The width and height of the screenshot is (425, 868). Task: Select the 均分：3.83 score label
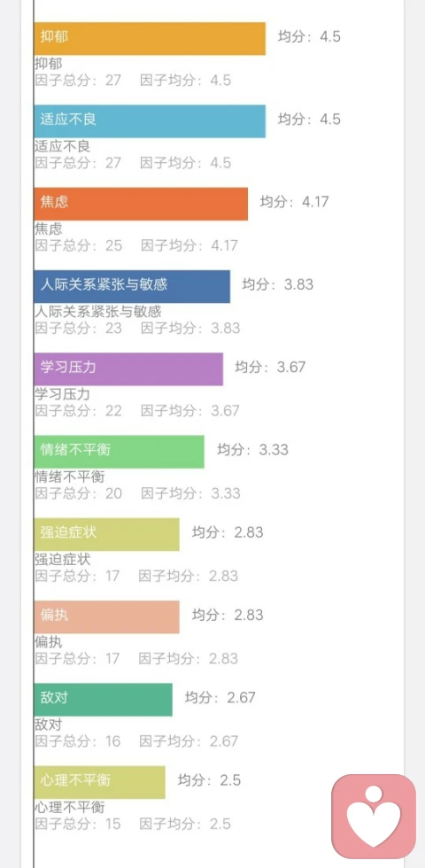point(278,284)
